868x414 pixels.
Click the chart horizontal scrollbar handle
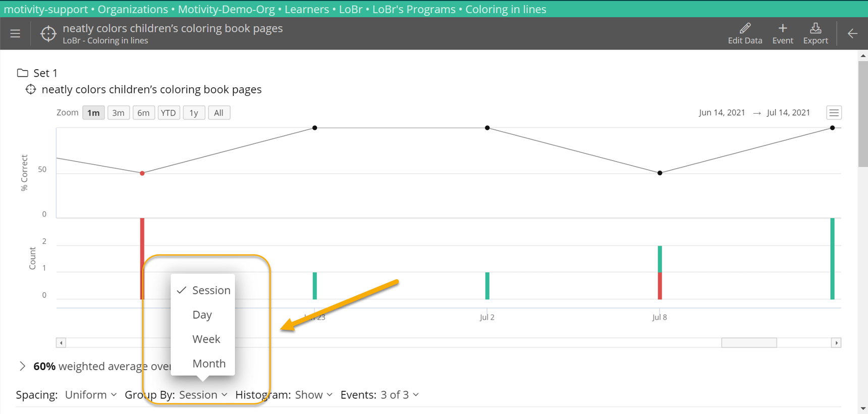coord(748,343)
